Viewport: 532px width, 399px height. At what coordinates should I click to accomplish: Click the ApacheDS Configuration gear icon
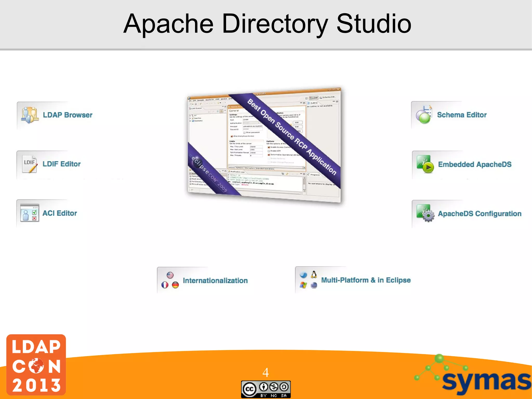tap(425, 213)
